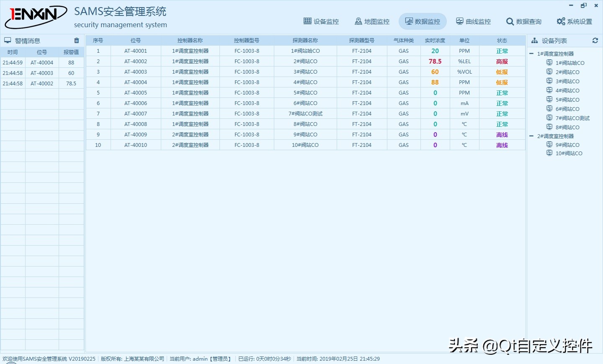Click the hierarchy icon beside 设备列表
Viewport: 603px width, 364px height.
534,41
